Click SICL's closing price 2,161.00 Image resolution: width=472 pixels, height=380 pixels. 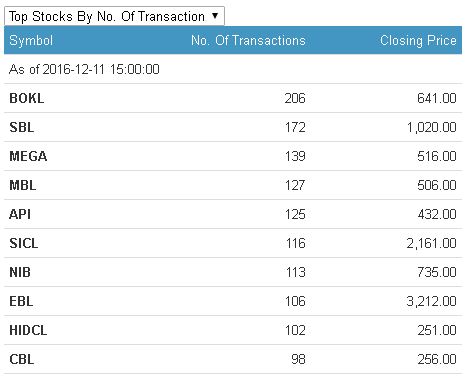431,243
